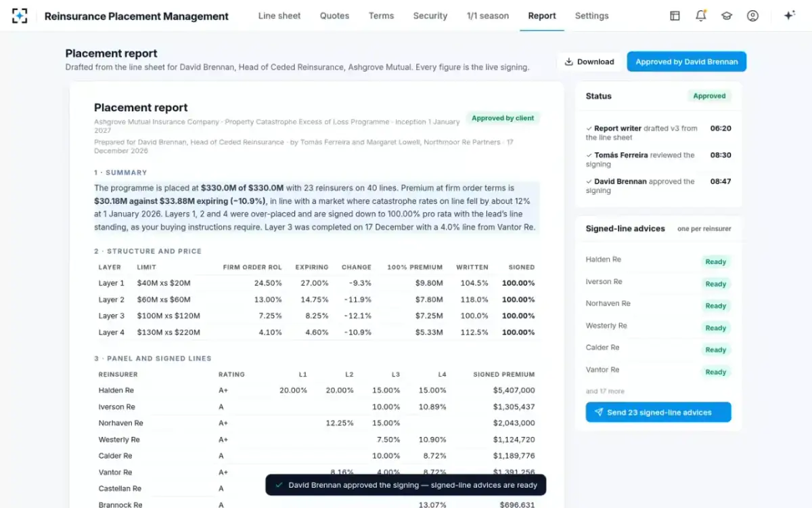Select the 1/1 season tab

coord(488,16)
